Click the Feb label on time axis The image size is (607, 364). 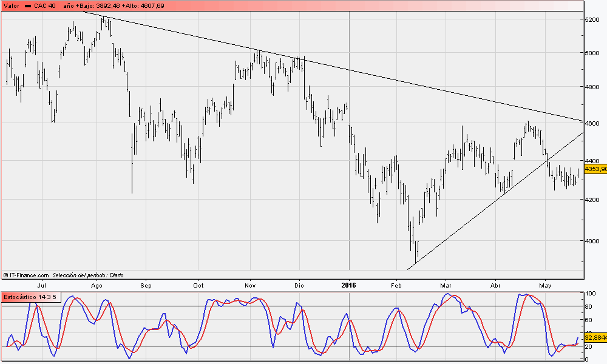[x=396, y=284]
